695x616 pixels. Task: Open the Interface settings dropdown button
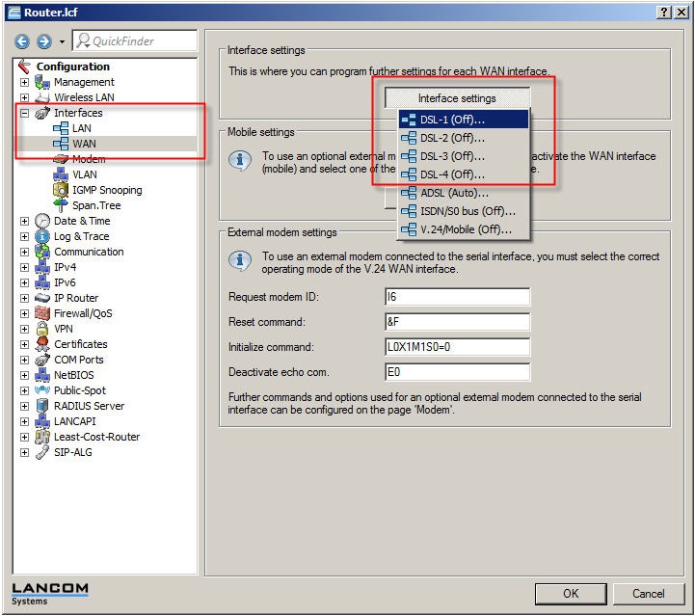click(x=457, y=98)
